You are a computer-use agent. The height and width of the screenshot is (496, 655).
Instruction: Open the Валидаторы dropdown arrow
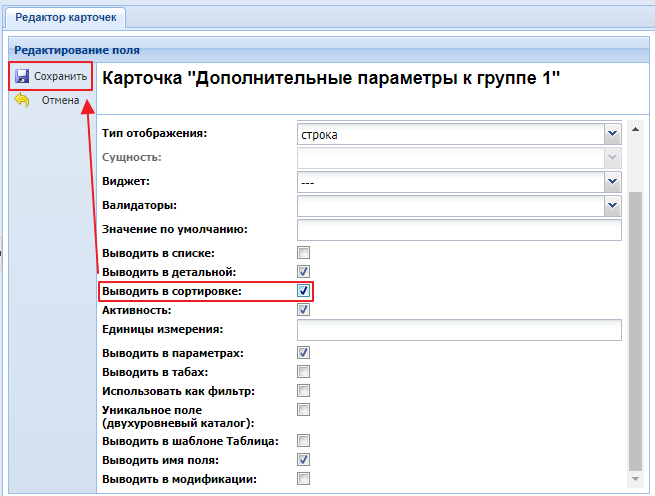[x=611, y=206]
